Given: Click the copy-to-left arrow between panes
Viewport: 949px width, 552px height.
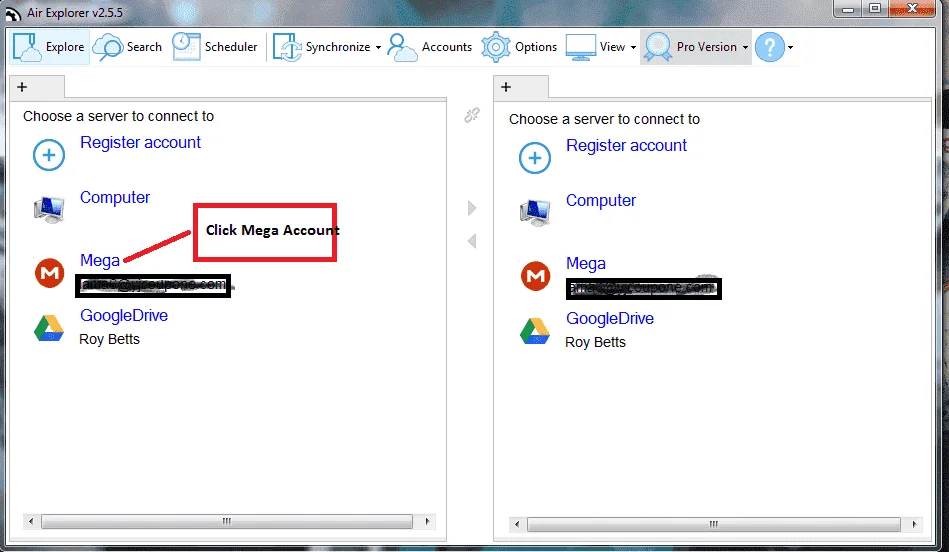Looking at the screenshot, I should point(472,241).
